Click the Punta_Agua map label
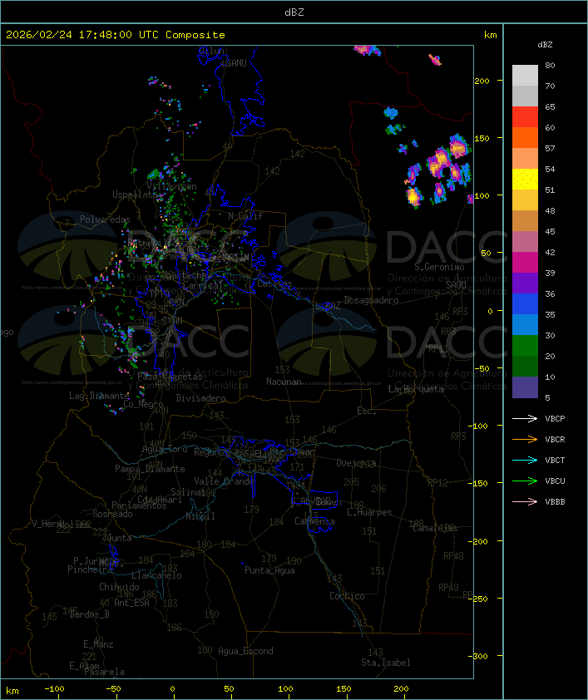The width and height of the screenshot is (588, 700). (x=269, y=570)
